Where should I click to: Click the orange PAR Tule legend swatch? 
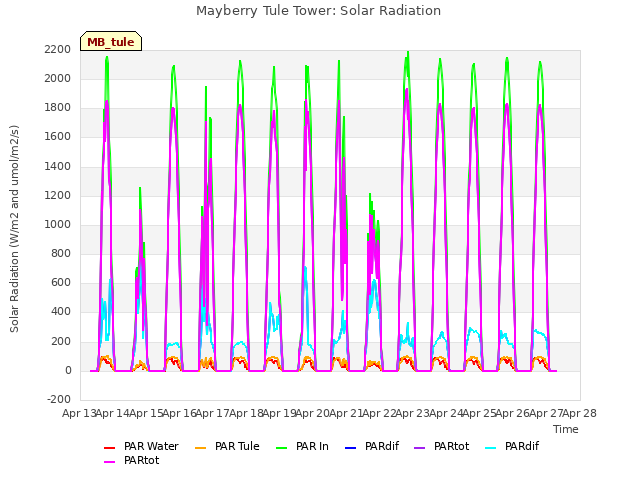(x=200, y=448)
